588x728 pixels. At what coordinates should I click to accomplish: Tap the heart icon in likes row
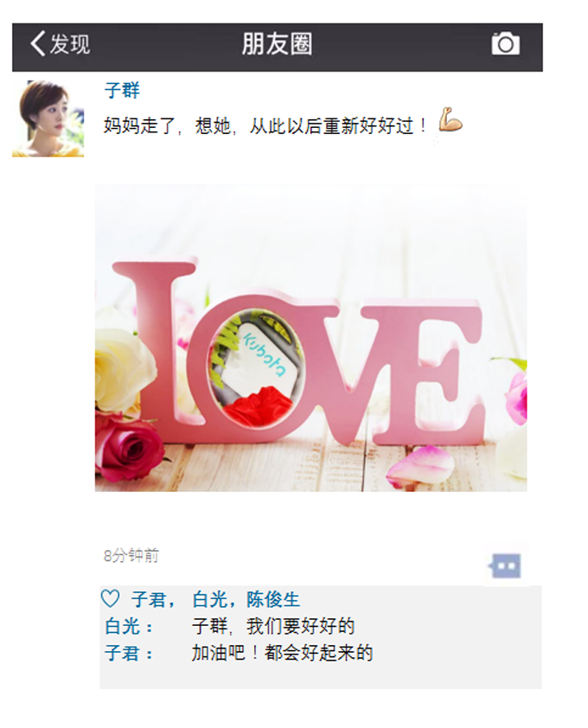(x=111, y=598)
